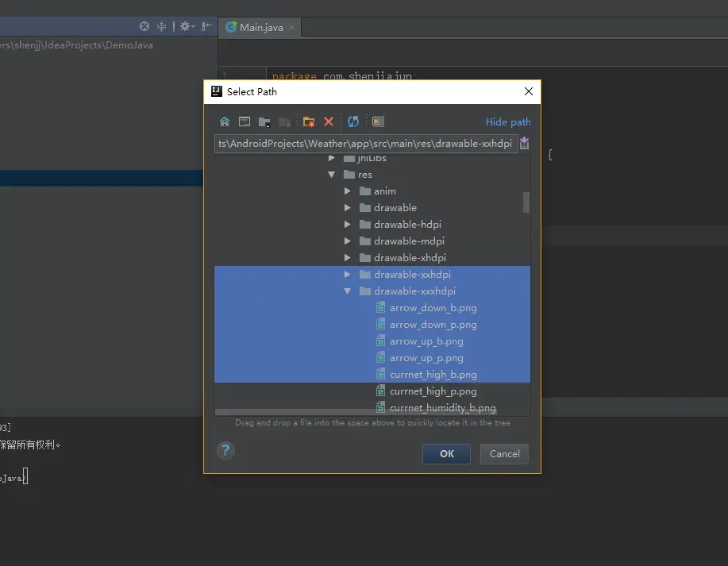This screenshot has height=566, width=728.
Task: Open help with the question mark button
Action: point(225,450)
